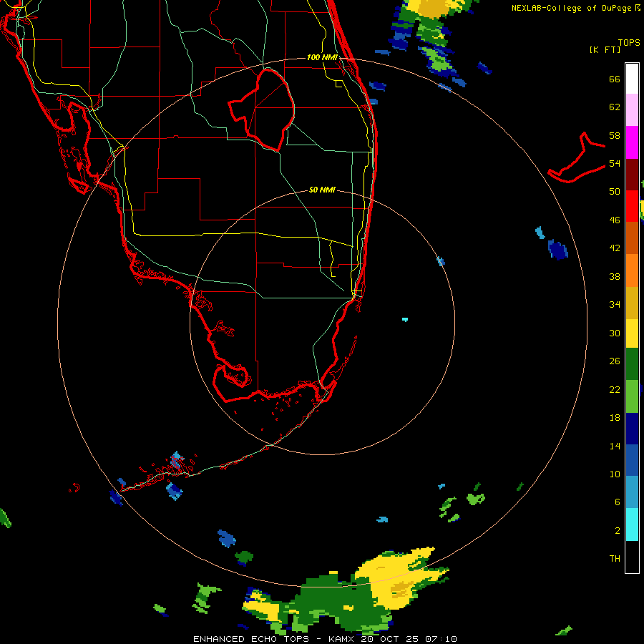Screen dimensions: 644x644
Task: Click the '66' scale label
Action: coord(615,79)
